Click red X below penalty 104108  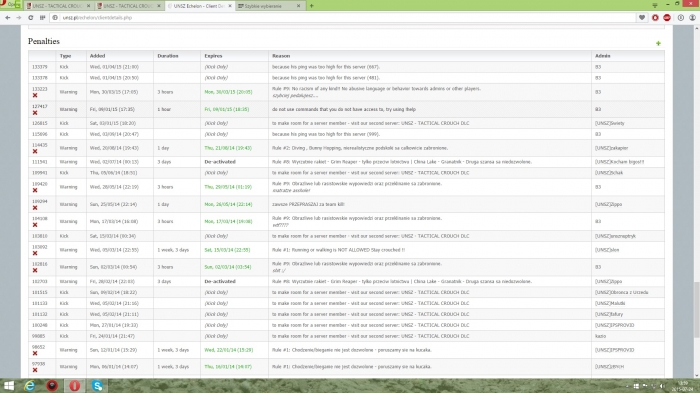(x=35, y=225)
